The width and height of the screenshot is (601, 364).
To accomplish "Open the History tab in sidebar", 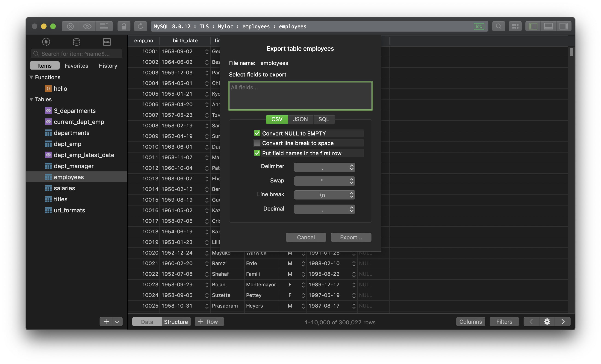I will pos(108,65).
